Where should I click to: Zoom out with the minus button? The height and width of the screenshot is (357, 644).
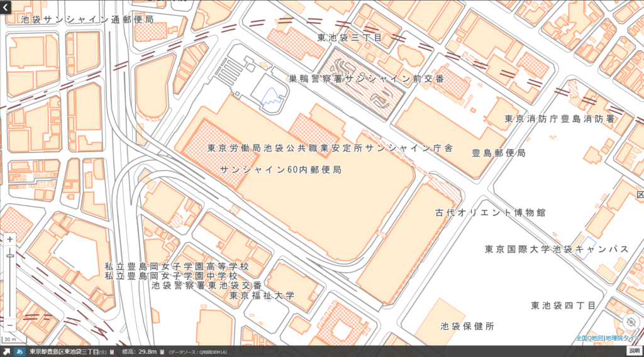click(x=9, y=325)
